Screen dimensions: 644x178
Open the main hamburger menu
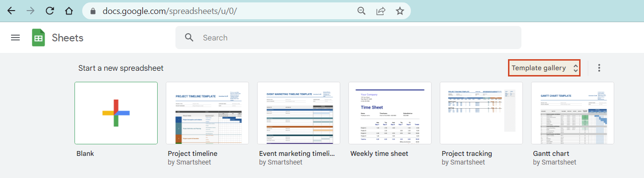15,38
